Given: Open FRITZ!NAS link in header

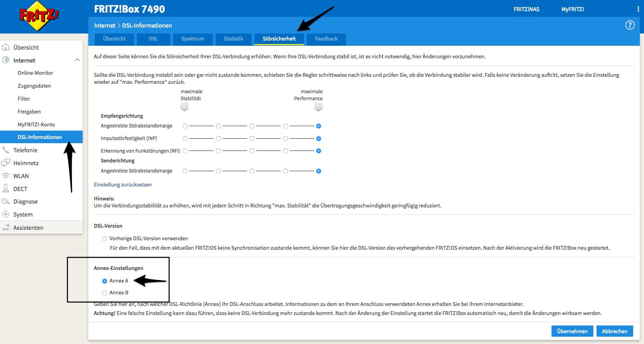Looking at the screenshot, I should [x=526, y=9].
